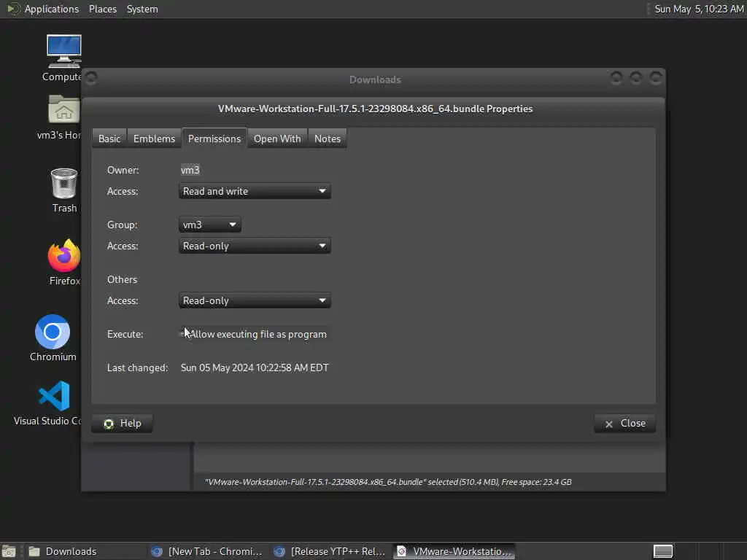Image resolution: width=747 pixels, height=560 pixels.
Task: Click the Close button in Properties dialog
Action: click(x=624, y=424)
